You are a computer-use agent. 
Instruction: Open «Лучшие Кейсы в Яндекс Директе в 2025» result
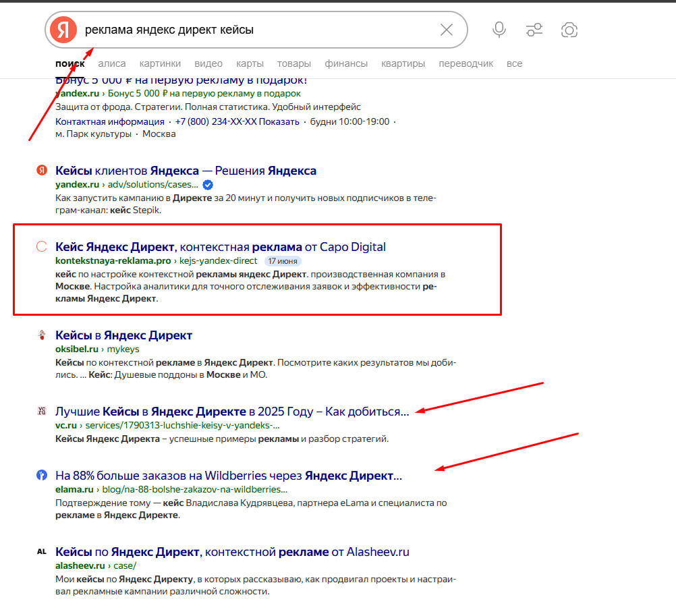[x=232, y=412]
